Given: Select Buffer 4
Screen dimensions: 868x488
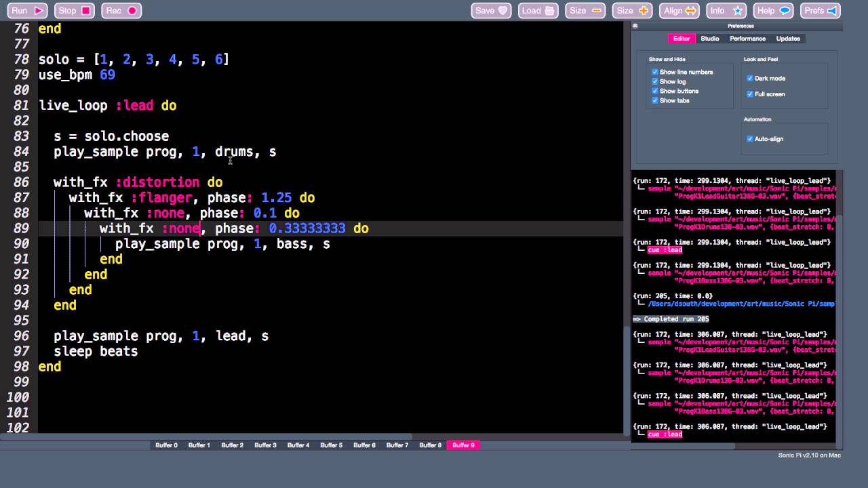Looking at the screenshot, I should coord(298,445).
